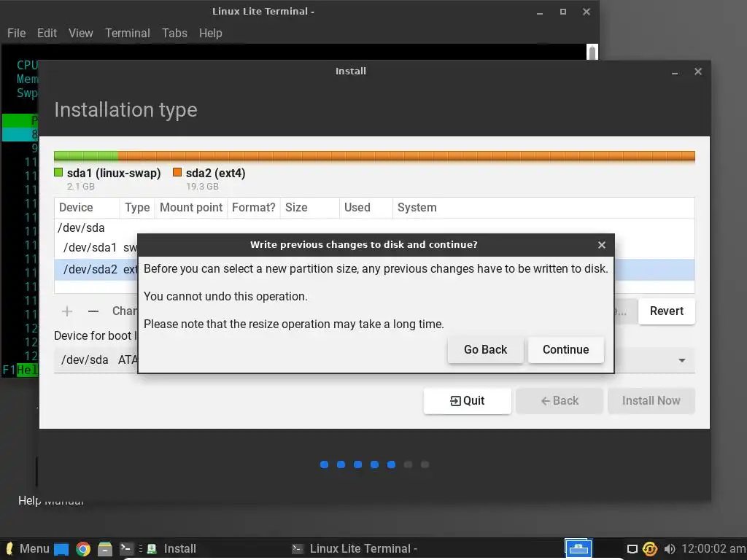747x560 pixels.
Task: Click the Device column header
Action: point(86,208)
